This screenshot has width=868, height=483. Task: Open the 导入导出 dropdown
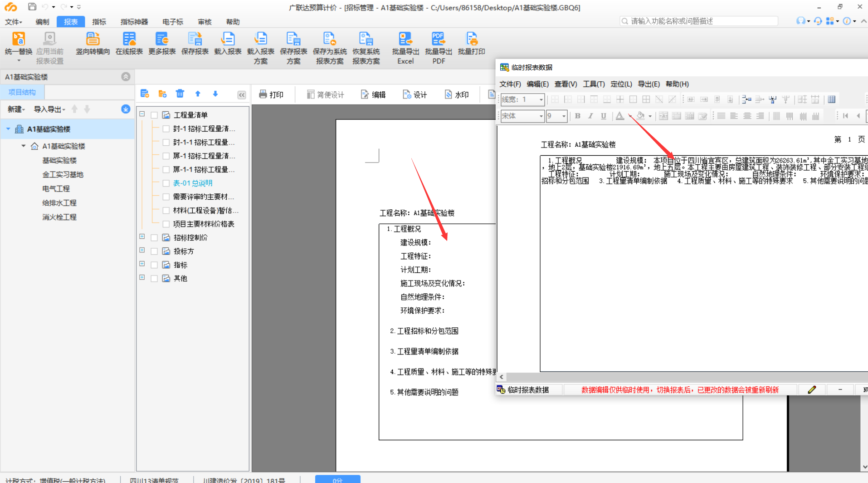(49, 109)
